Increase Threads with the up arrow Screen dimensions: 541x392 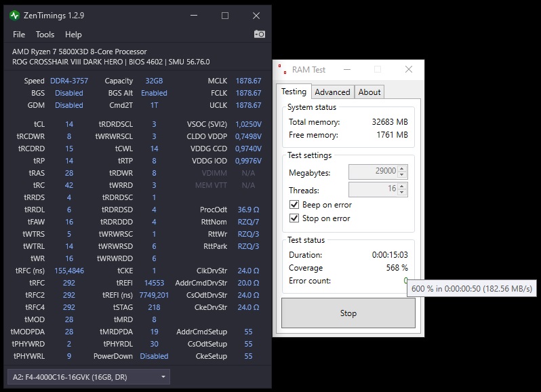click(402, 186)
